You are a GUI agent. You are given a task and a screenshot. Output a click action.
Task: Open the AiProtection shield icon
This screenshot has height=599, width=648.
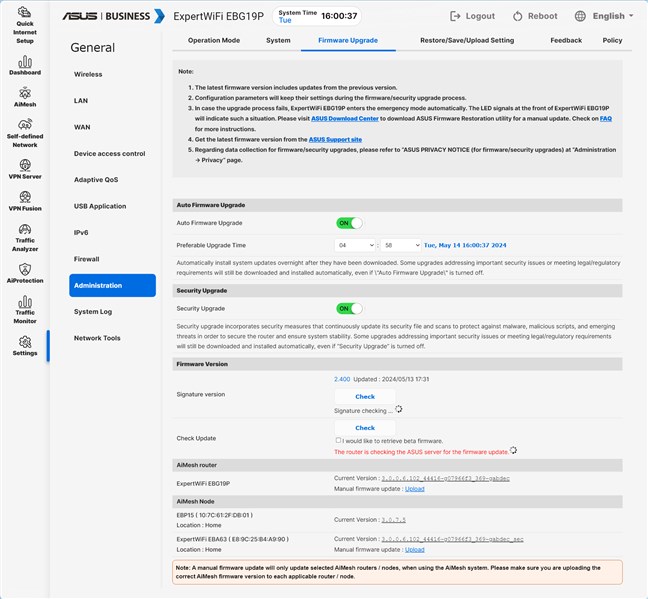(25, 270)
